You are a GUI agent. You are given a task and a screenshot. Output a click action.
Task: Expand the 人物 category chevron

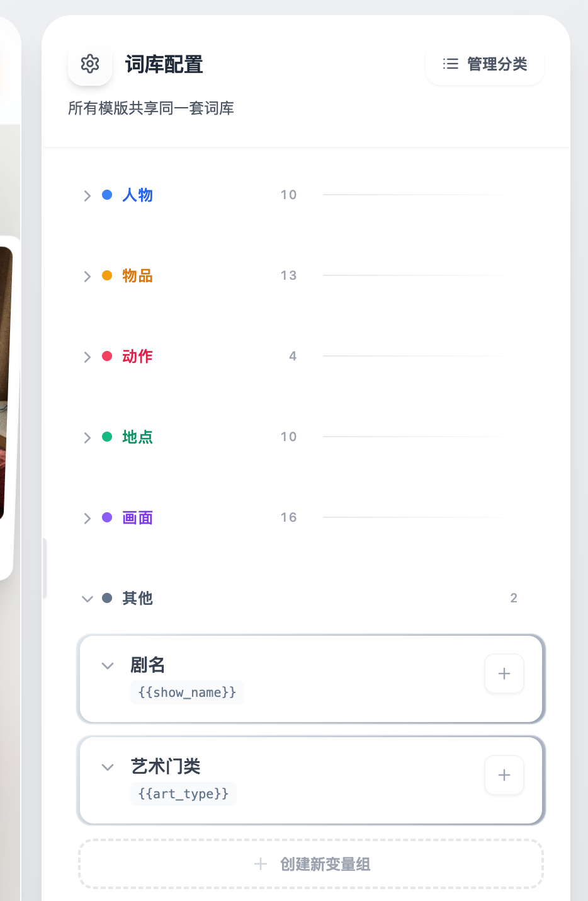[87, 196]
